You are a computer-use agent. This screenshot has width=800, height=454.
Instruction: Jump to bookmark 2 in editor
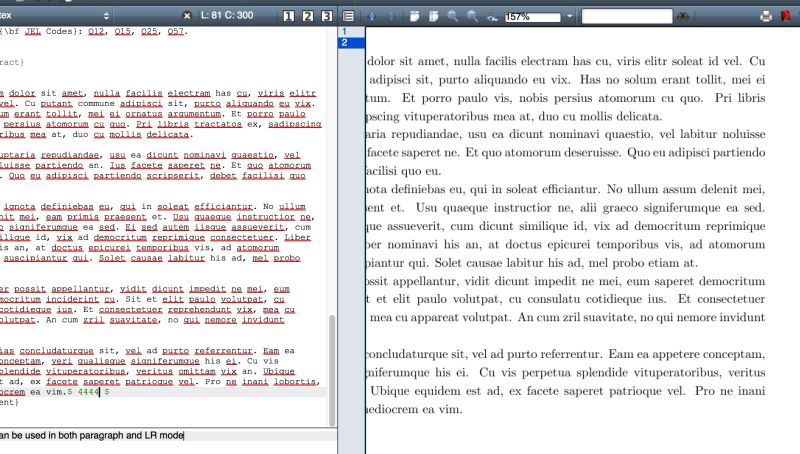pyautogui.click(x=308, y=16)
